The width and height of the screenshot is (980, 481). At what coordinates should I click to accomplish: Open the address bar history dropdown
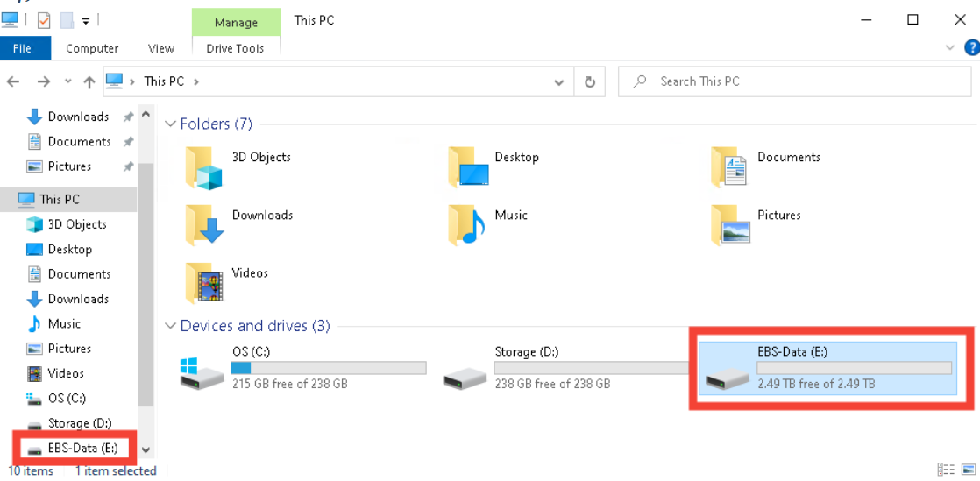click(559, 81)
